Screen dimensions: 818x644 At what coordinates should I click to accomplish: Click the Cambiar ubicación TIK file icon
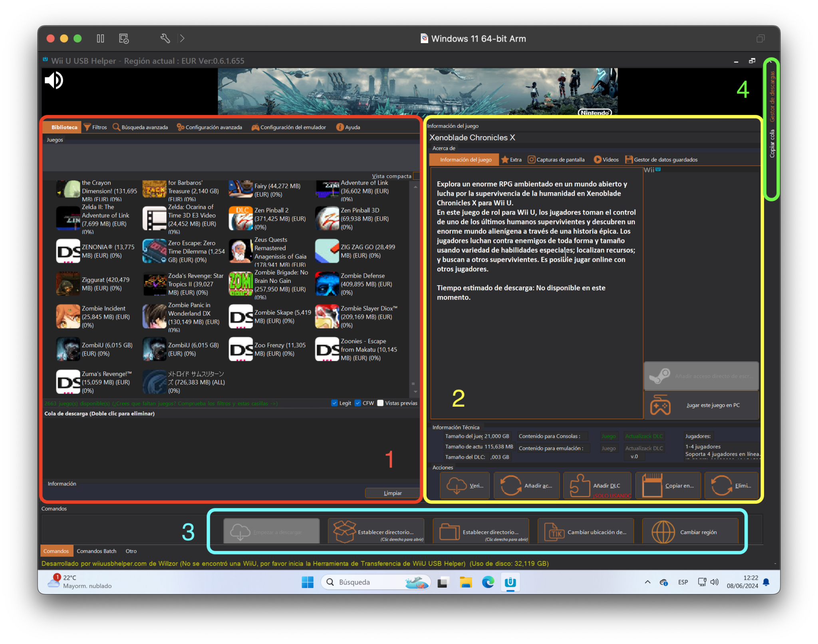tap(554, 532)
